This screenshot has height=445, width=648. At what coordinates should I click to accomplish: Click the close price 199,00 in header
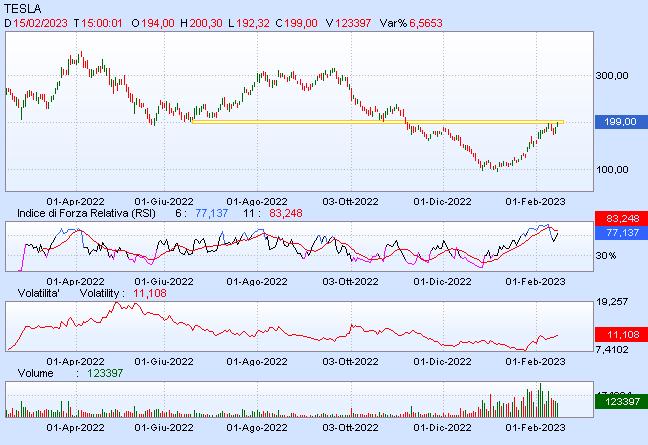coord(301,23)
